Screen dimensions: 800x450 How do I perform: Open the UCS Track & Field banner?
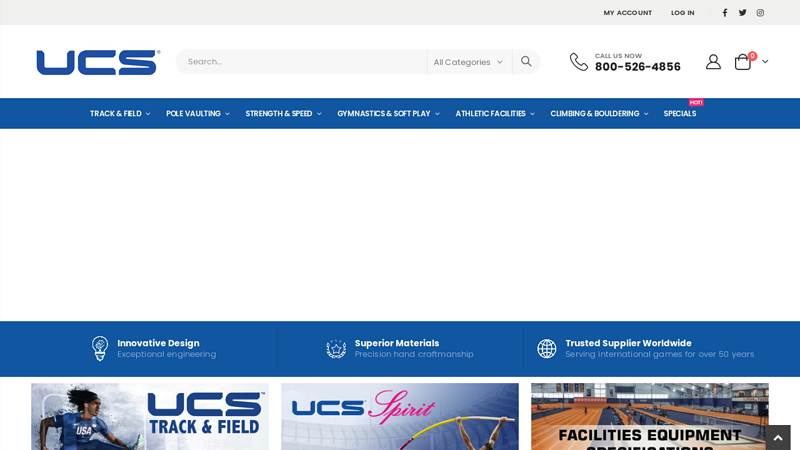pos(150,416)
